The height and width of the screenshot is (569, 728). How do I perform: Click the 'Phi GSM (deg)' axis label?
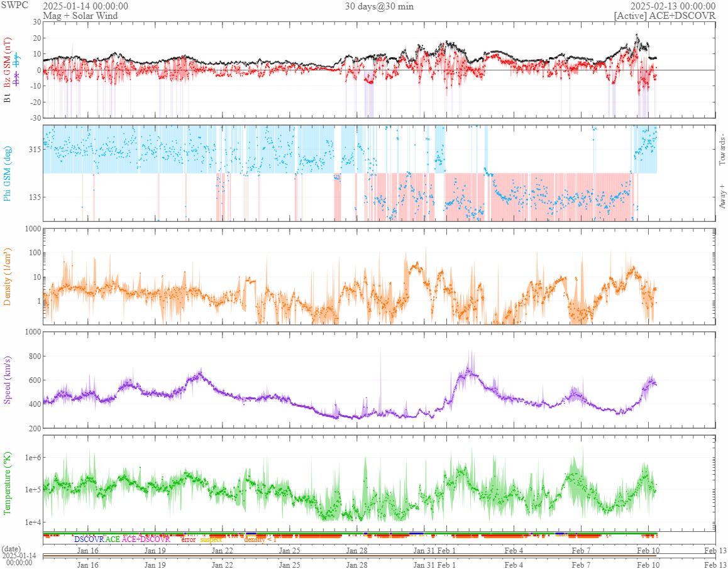coord(8,174)
